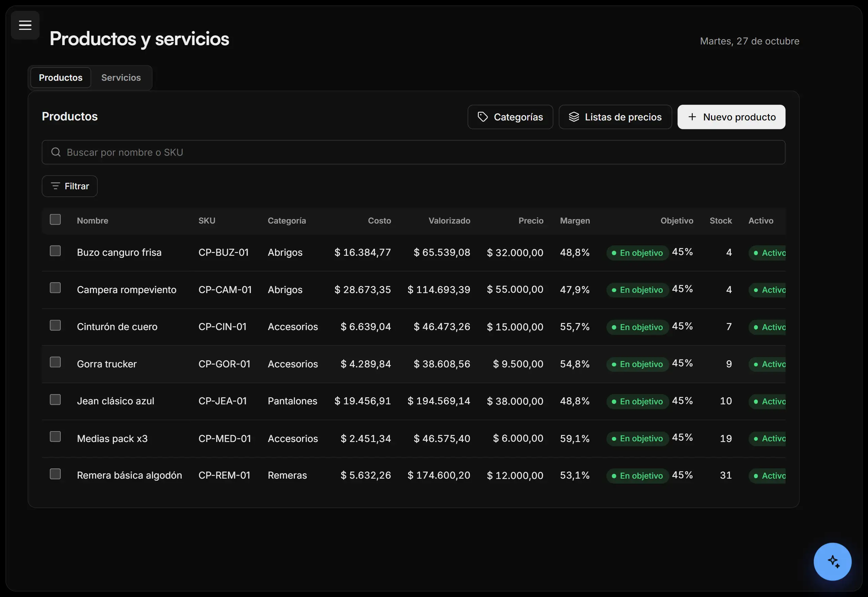The width and height of the screenshot is (868, 597).
Task: Check the Jean clásico azul row
Action: [x=55, y=400]
